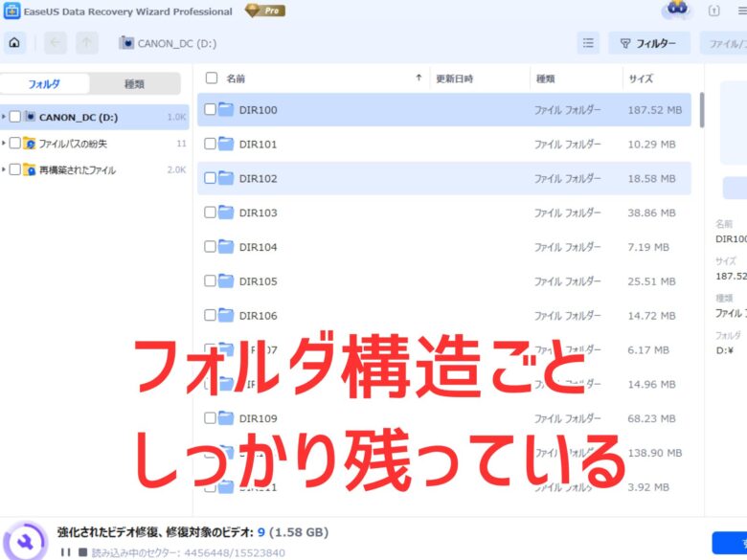This screenshot has width=747, height=560.
Task: Click the DIR102 folder icon
Action: point(226,178)
